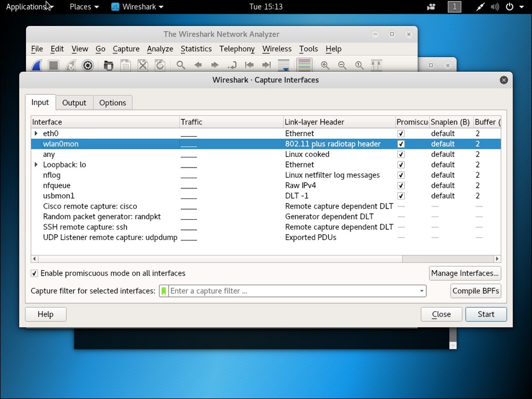Viewport: 532px width, 399px height.
Task: Toggle the auto-scroll live capture icon
Action: [284, 65]
